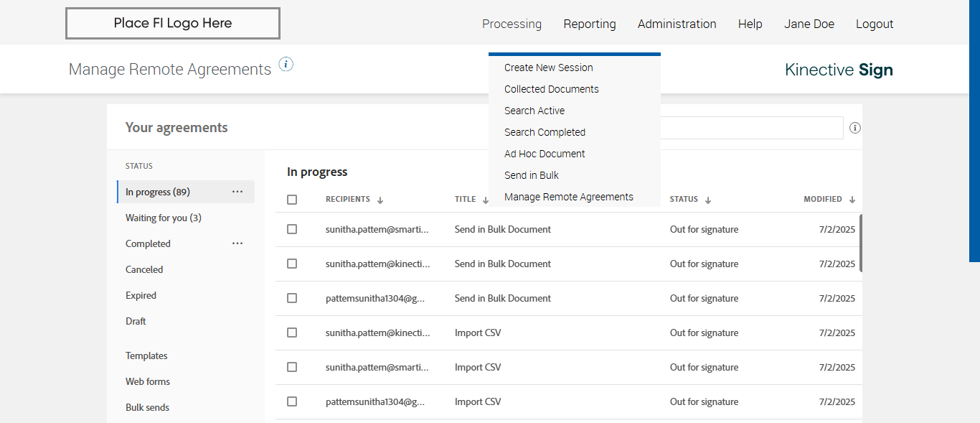The image size is (980, 423).
Task: Sort by Title column arrow
Action: click(x=486, y=200)
